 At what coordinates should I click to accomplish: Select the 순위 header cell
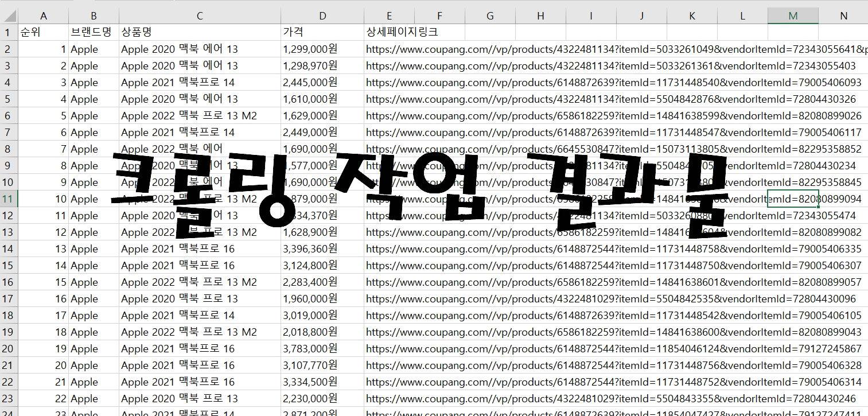click(43, 32)
